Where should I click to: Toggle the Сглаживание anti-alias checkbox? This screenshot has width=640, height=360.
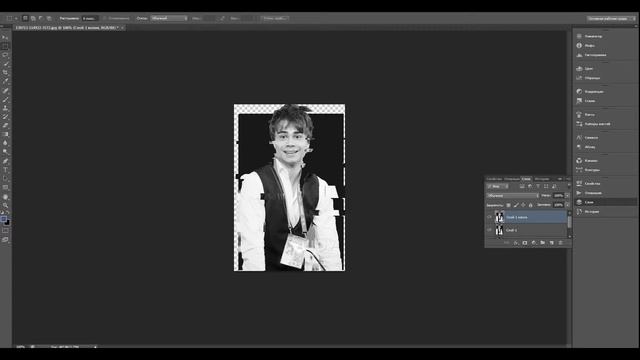tap(104, 18)
